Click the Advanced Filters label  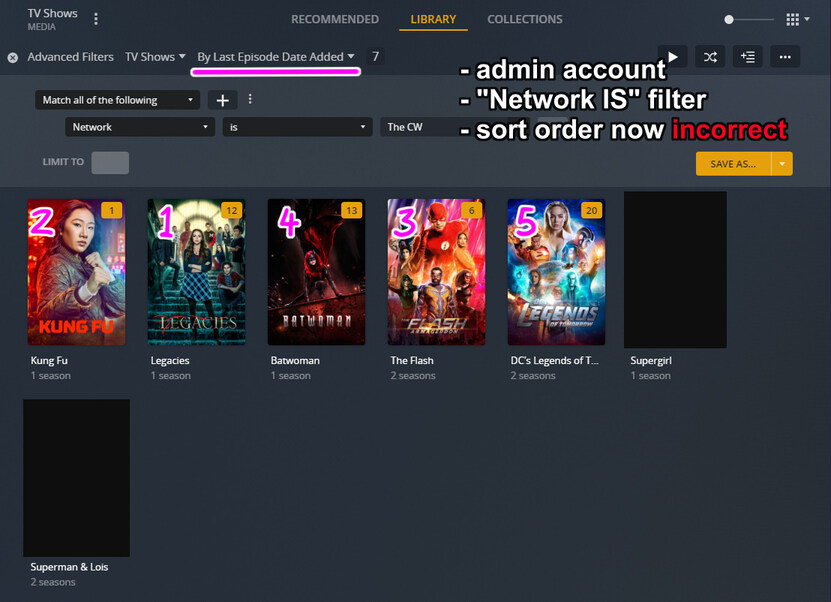point(70,57)
